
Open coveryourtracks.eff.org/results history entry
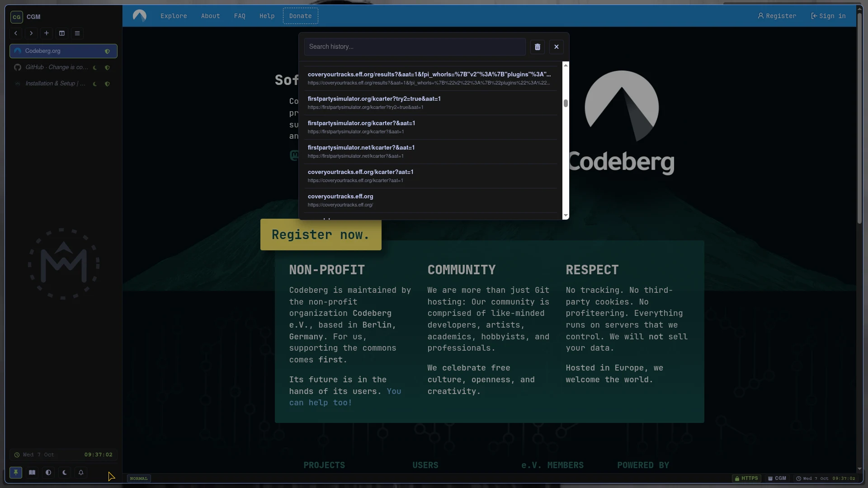pyautogui.click(x=430, y=78)
